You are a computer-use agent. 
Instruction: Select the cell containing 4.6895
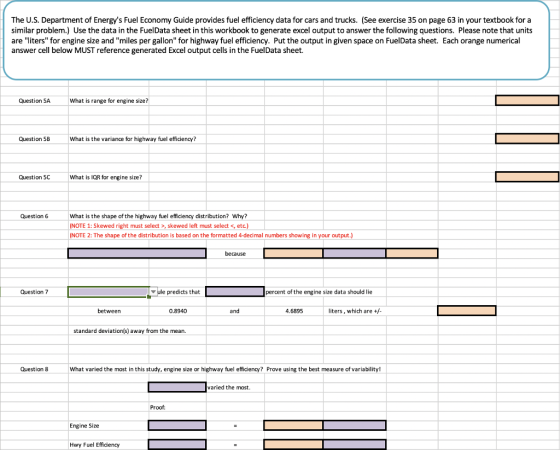coord(294,311)
